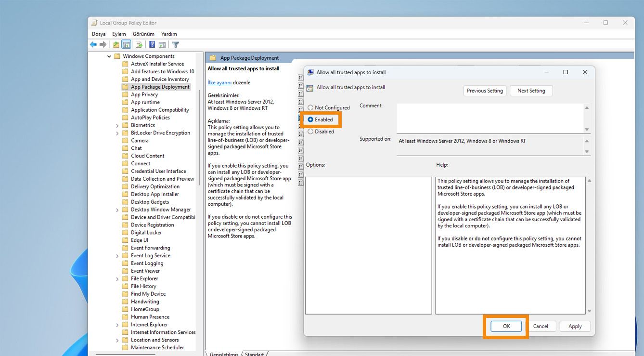This screenshot has height=356, width=644.
Task: Click the folder icon beside Delivery Optimization
Action: click(x=125, y=187)
